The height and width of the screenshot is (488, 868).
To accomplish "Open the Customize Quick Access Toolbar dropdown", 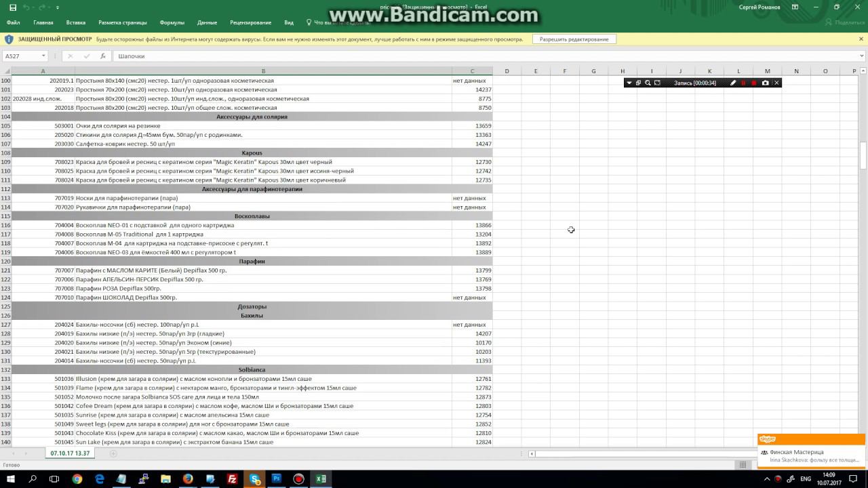I will (58, 7).
